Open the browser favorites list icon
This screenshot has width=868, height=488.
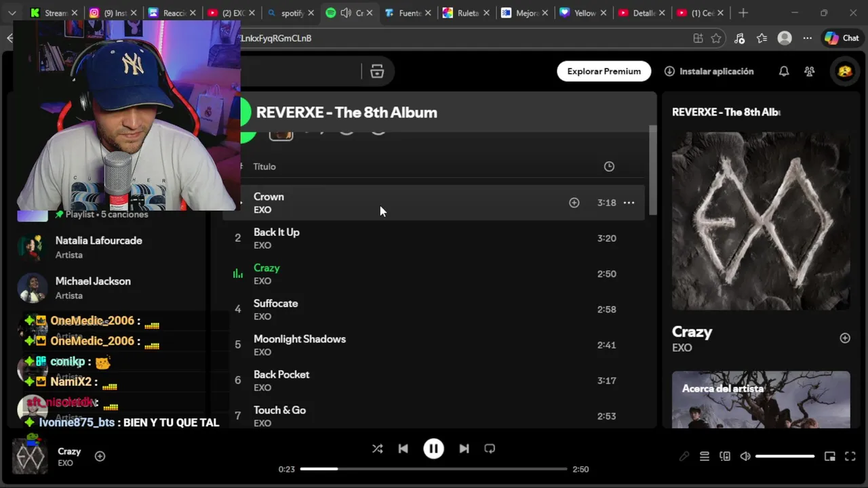[x=762, y=38]
